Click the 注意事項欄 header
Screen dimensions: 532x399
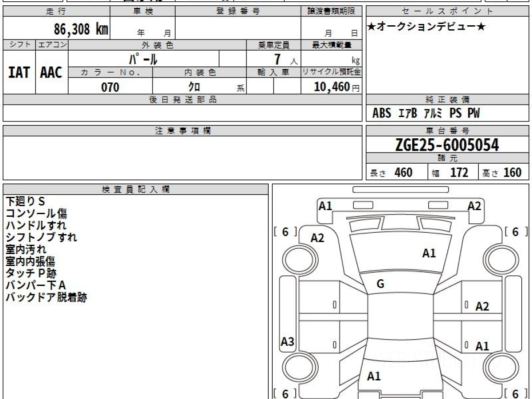click(182, 131)
